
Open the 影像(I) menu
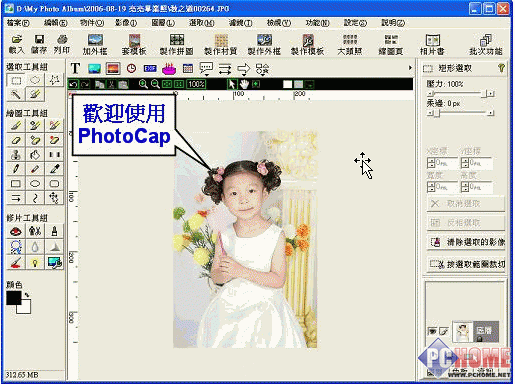coord(126,23)
